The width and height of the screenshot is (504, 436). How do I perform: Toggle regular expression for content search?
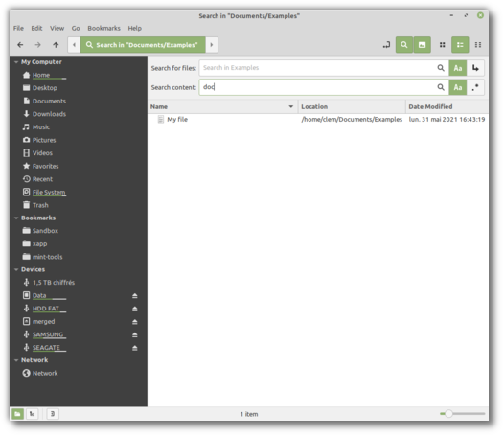click(475, 87)
